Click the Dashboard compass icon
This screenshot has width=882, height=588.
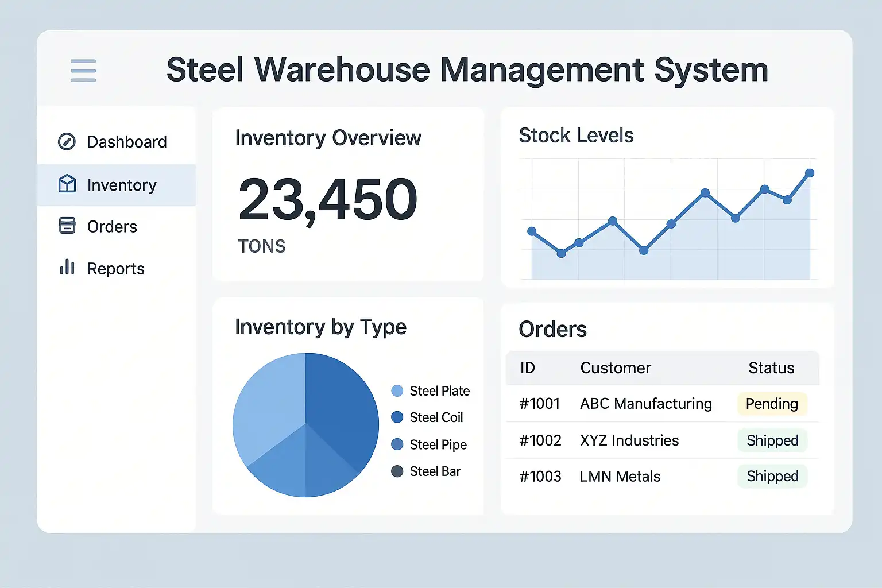[67, 141]
